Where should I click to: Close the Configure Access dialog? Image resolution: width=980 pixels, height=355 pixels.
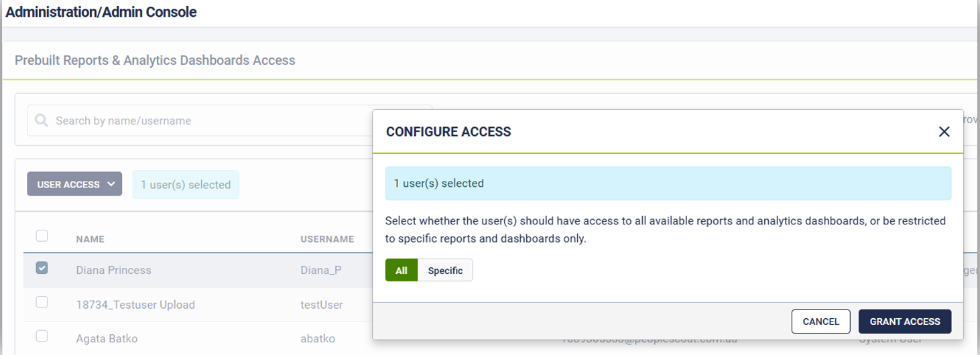[x=944, y=132]
